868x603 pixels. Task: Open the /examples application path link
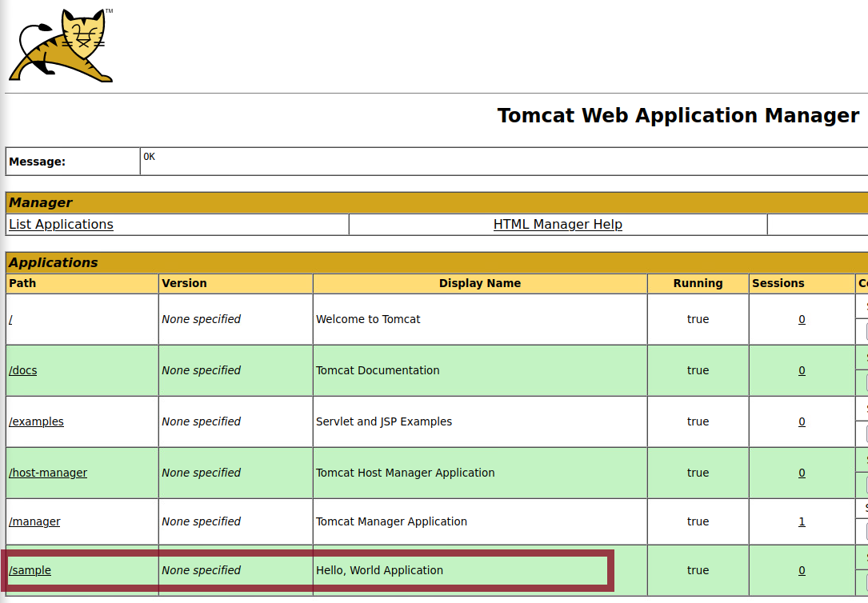(36, 421)
